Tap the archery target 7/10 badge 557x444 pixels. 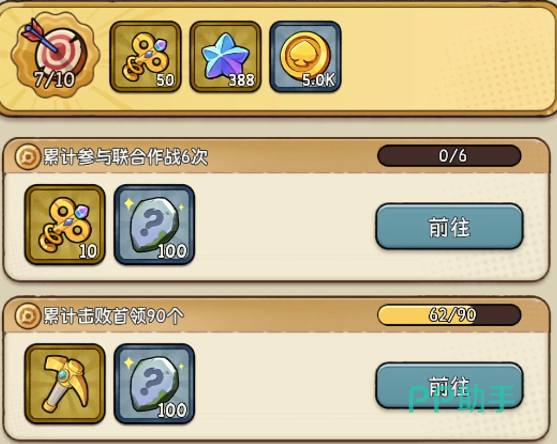(x=55, y=56)
